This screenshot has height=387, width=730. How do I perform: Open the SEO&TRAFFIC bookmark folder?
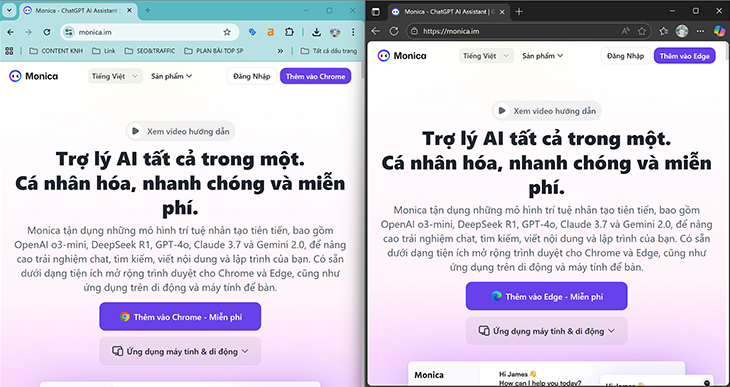tap(149, 51)
